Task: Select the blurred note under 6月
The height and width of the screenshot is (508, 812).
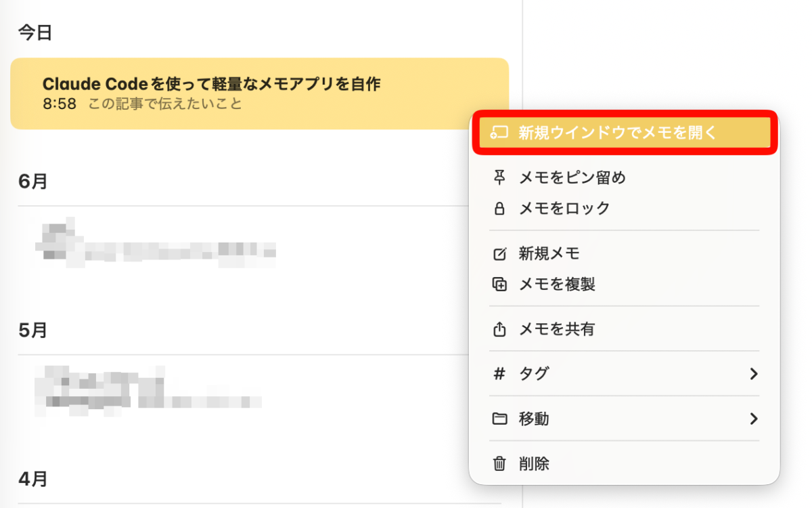Action: tap(260, 242)
